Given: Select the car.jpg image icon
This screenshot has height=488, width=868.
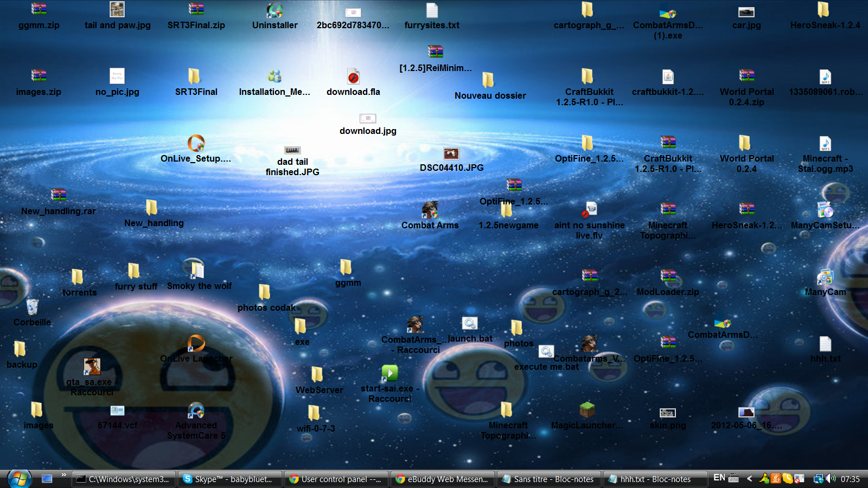Looking at the screenshot, I should click(x=746, y=12).
